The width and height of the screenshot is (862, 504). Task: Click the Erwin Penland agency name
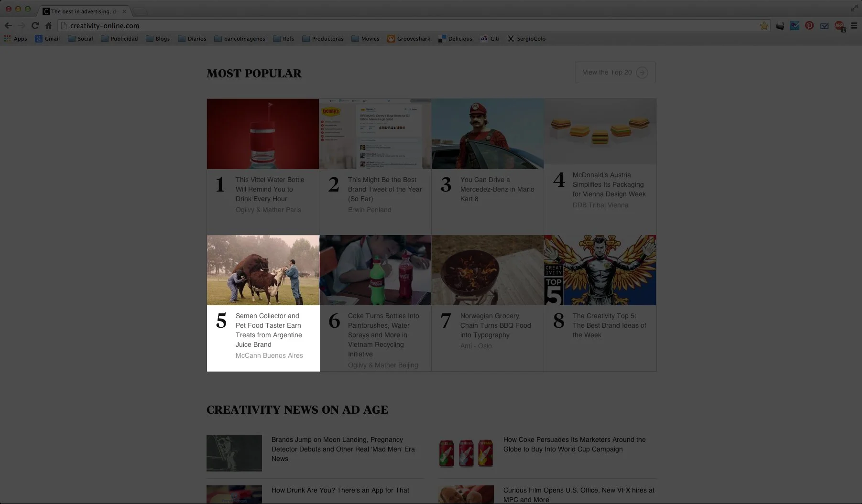coord(370,210)
